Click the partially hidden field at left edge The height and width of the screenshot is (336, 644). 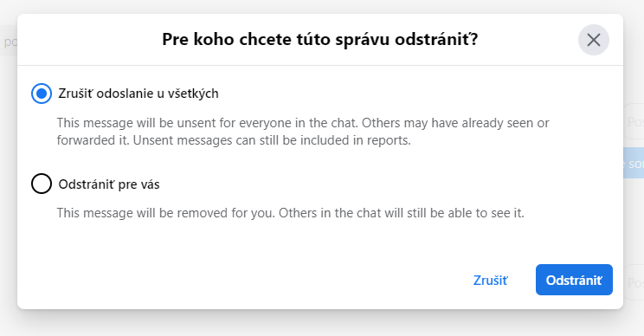tap(8, 41)
